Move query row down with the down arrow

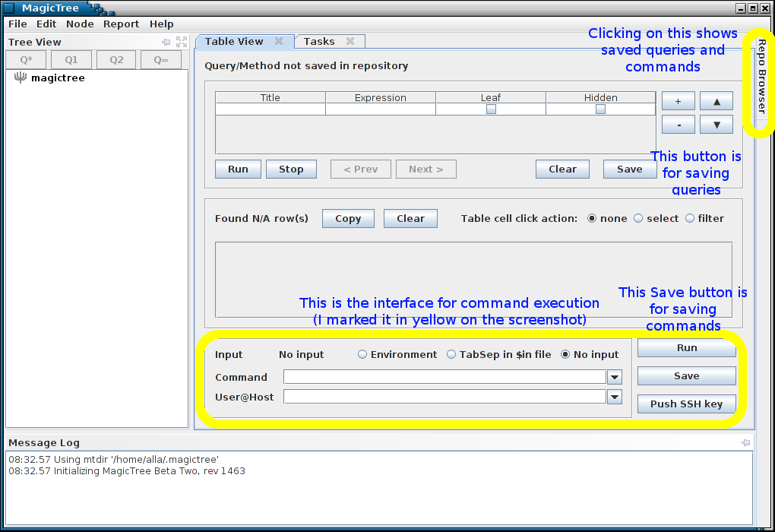(716, 124)
